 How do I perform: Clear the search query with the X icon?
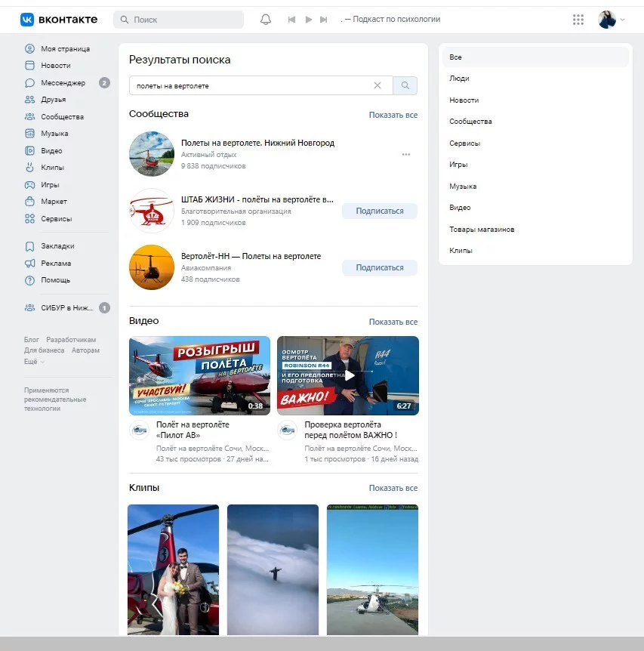377,86
